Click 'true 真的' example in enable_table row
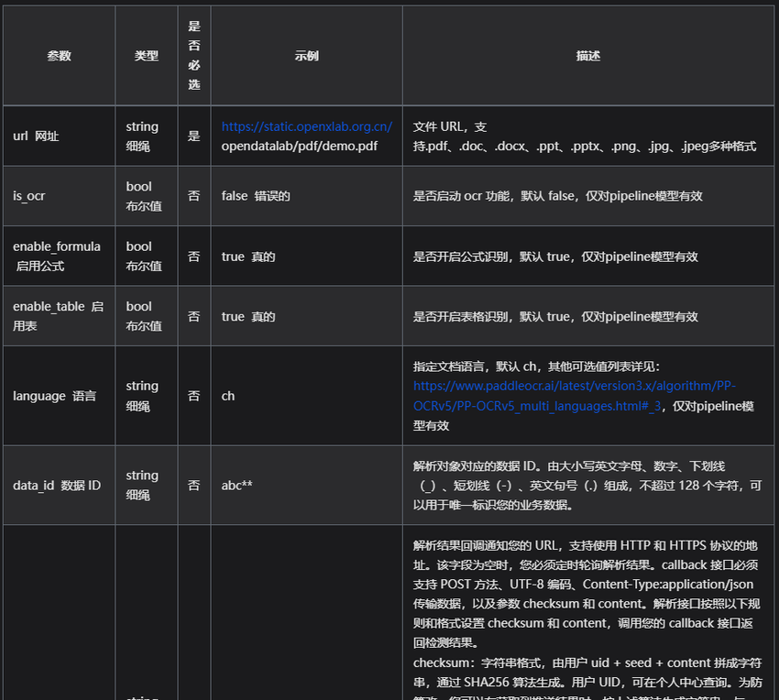 pos(248,316)
